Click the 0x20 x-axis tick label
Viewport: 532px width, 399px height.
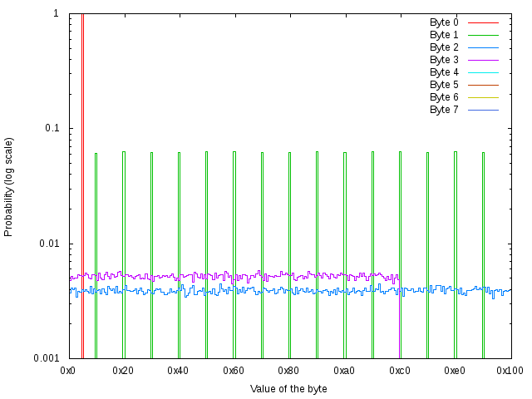click(123, 369)
